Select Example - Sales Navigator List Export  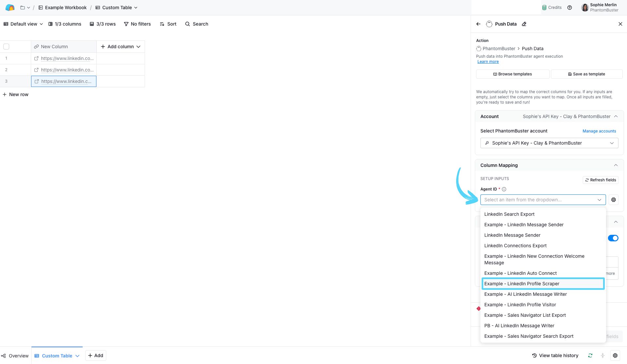(x=543, y=315)
